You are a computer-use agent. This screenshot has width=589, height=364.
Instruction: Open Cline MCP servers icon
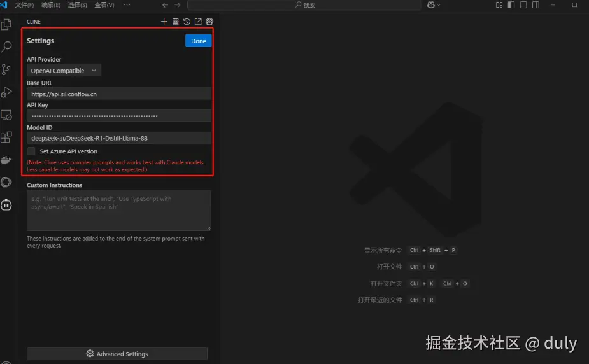pos(175,22)
